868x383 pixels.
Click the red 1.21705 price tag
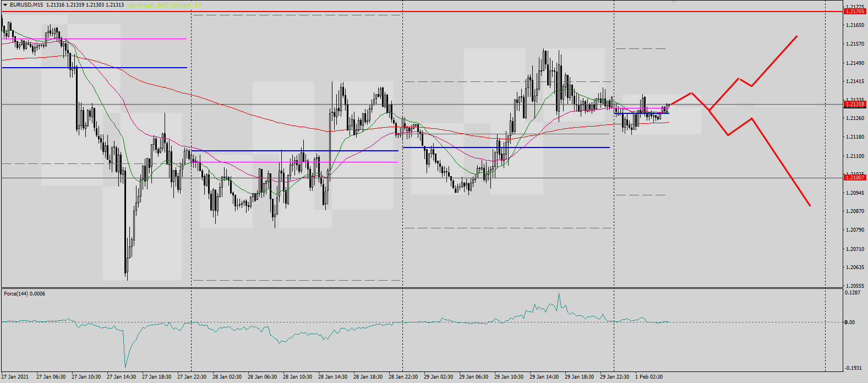point(855,12)
